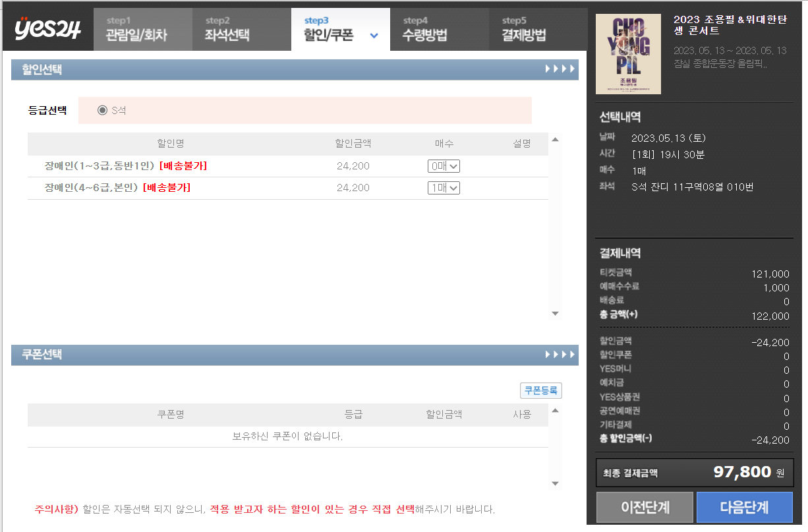Viewport: 808px width, 532px height.
Task: Click arrows on 쿠폰선택 header
Action: tap(560, 355)
